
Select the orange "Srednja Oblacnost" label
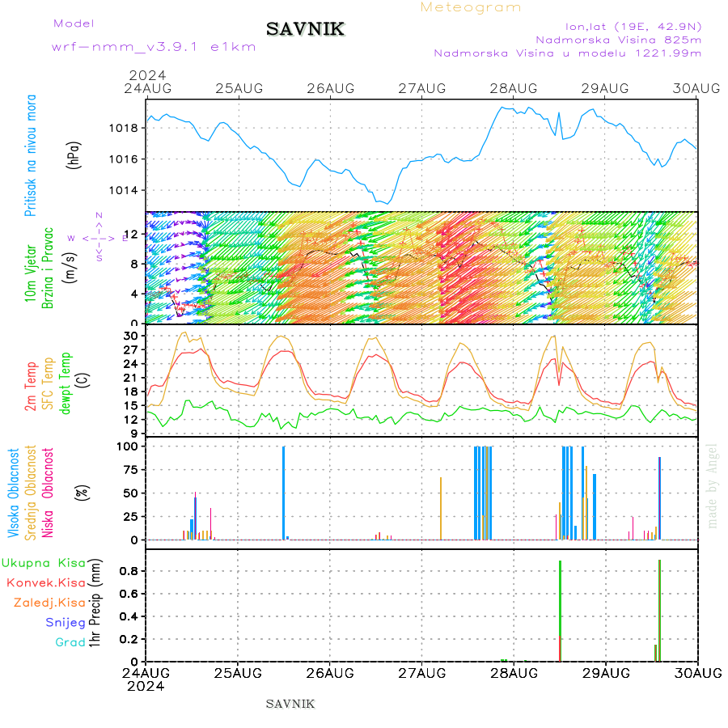click(x=31, y=493)
